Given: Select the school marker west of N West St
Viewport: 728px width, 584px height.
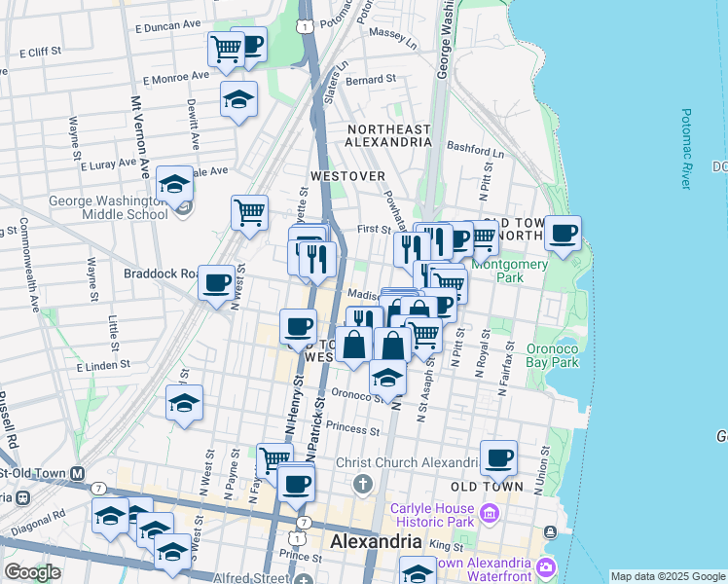Looking at the screenshot, I should point(185,403).
